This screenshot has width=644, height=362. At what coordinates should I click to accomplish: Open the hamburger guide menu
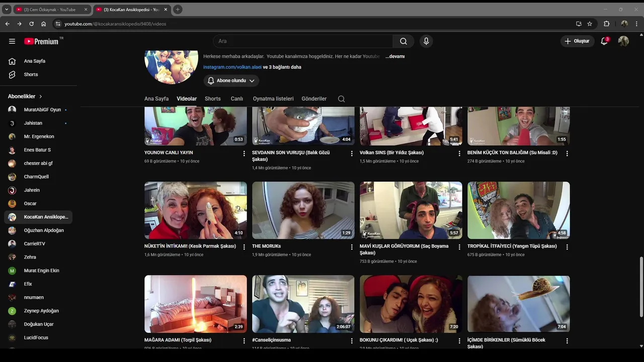12,41
